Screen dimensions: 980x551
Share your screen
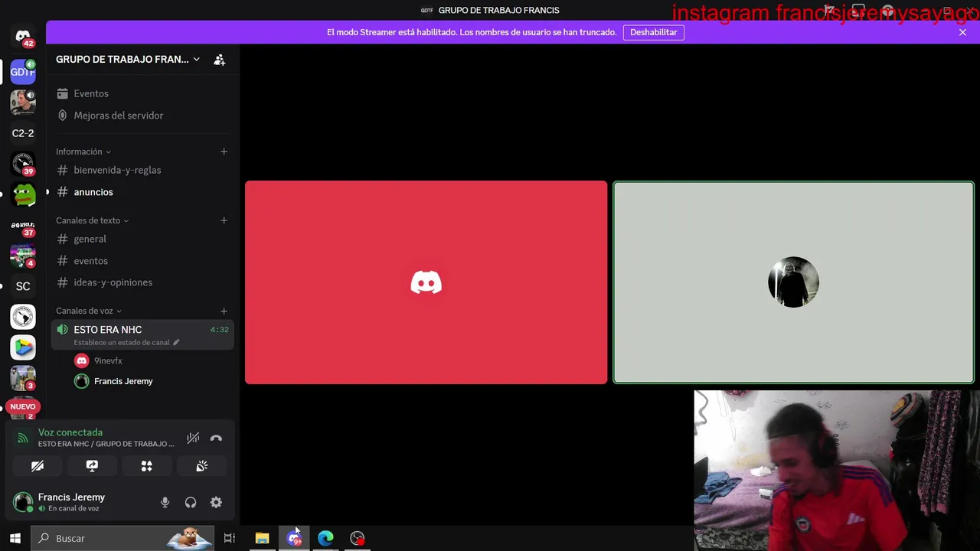click(x=92, y=466)
